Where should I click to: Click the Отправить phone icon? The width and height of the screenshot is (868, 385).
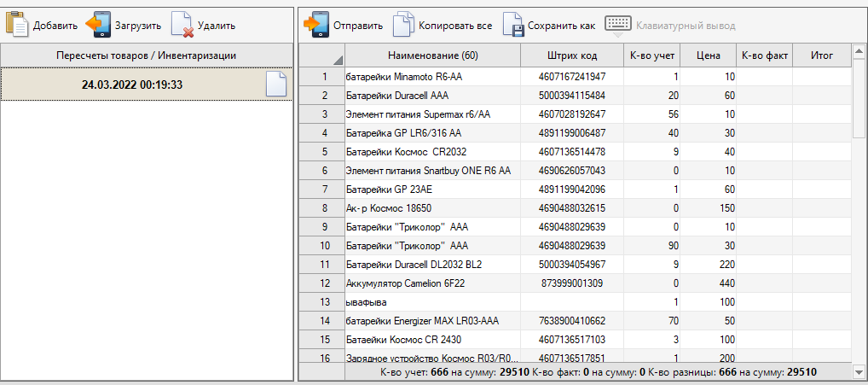coord(317,25)
